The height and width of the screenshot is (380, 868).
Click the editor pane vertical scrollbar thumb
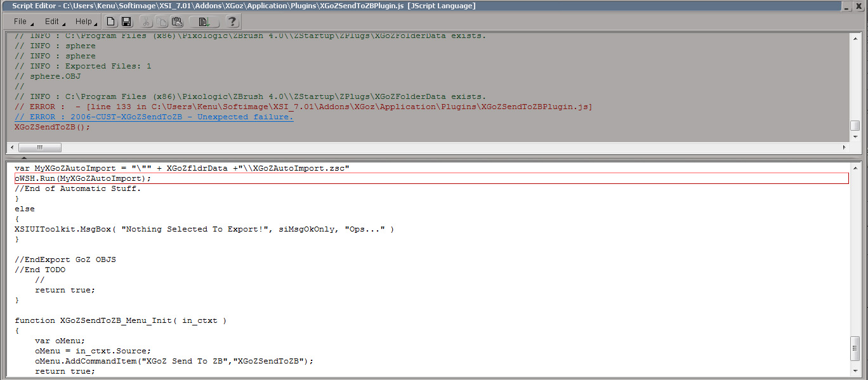855,348
